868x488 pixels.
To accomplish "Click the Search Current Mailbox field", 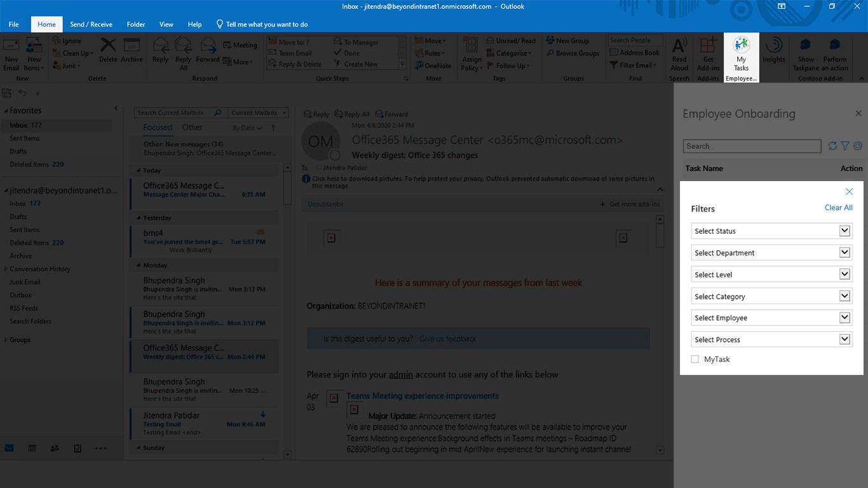I will click(x=180, y=113).
